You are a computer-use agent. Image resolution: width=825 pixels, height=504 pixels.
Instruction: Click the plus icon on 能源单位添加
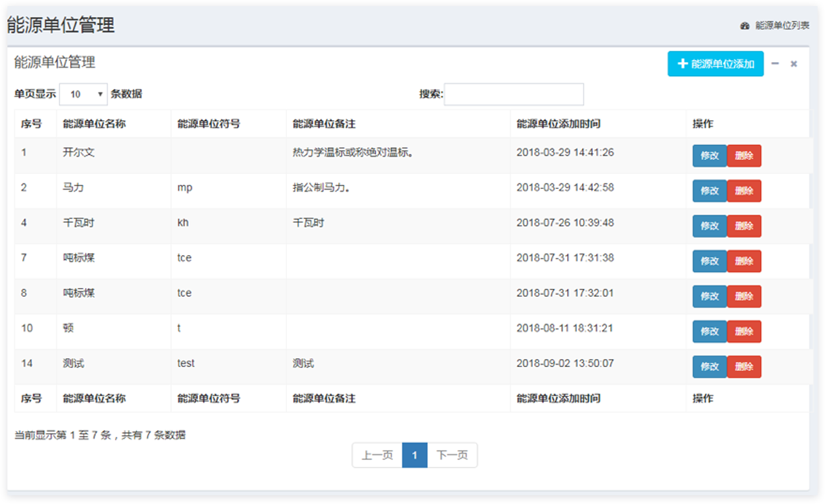(x=683, y=64)
